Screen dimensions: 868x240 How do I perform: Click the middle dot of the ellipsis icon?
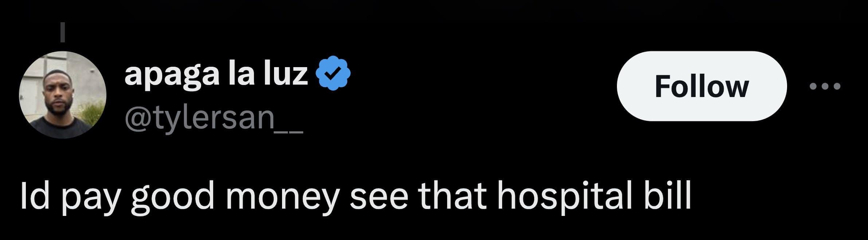[x=825, y=86]
